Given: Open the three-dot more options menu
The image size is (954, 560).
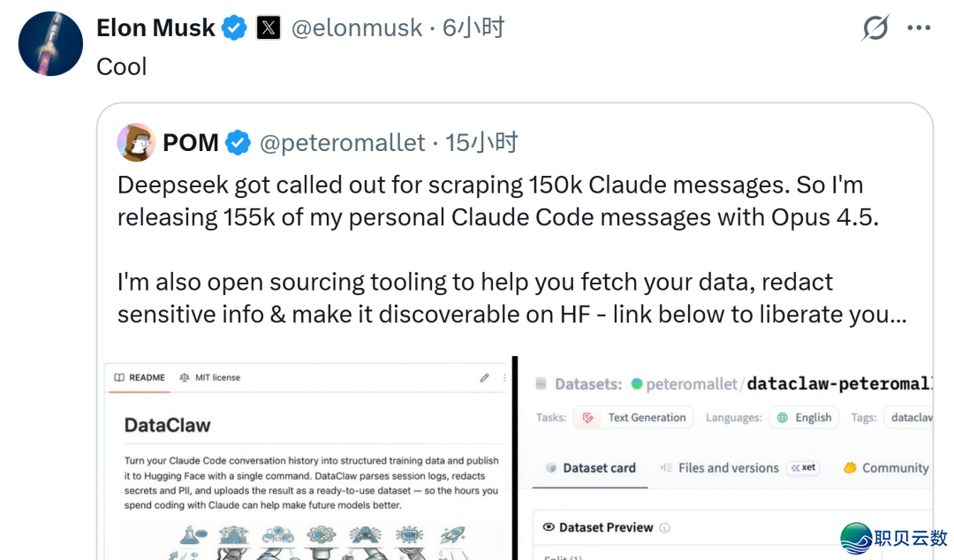Looking at the screenshot, I should (x=919, y=28).
